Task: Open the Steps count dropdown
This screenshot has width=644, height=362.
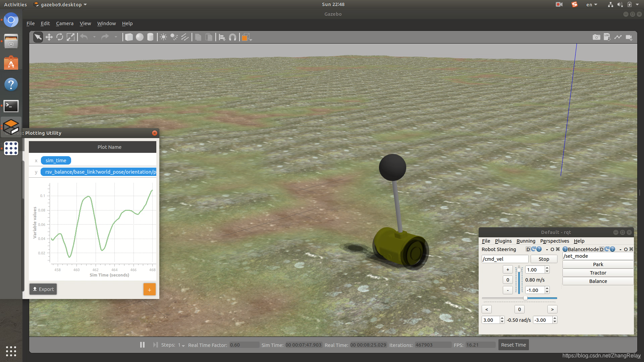Action: pyautogui.click(x=181, y=345)
